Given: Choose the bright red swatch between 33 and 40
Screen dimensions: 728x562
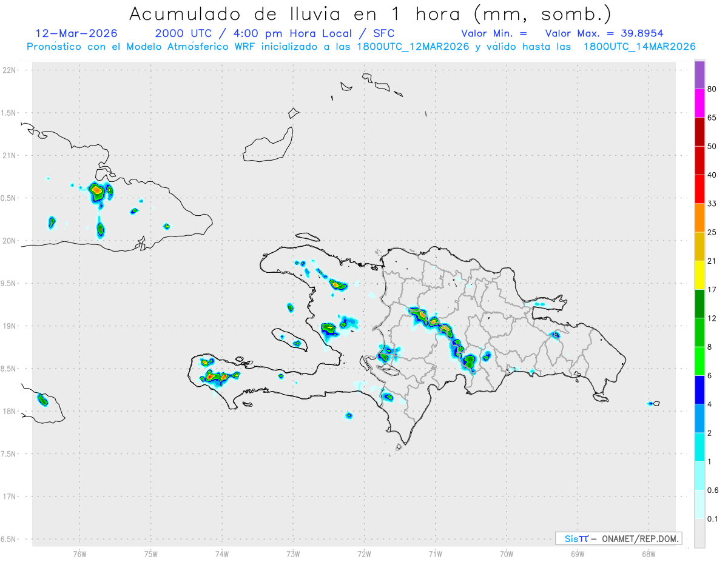Looking at the screenshot, I should [x=699, y=189].
